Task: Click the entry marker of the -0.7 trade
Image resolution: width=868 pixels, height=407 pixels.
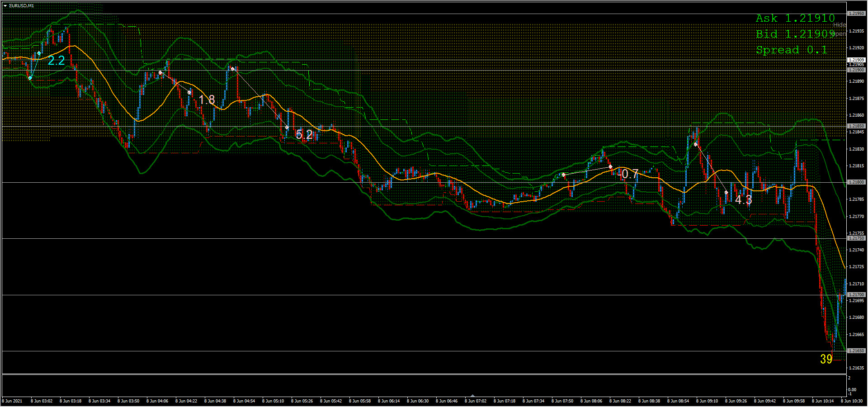Action: (563, 175)
